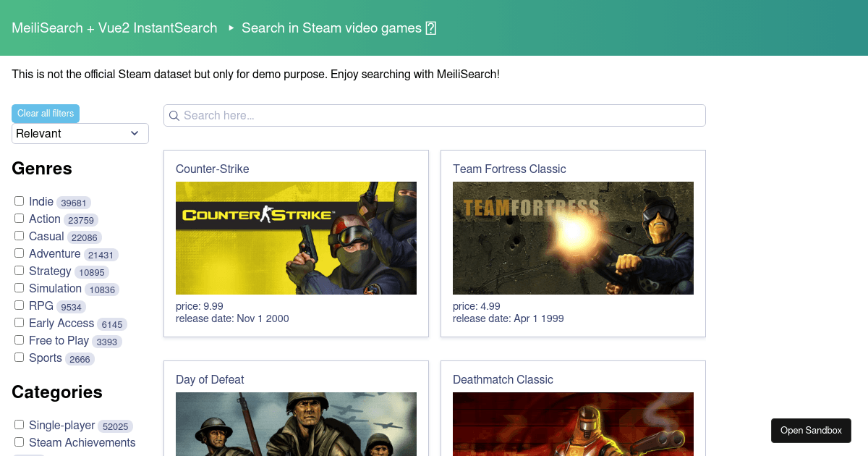Tick the Single-player category checkbox
This screenshot has width=868, height=456.
[x=20, y=425]
